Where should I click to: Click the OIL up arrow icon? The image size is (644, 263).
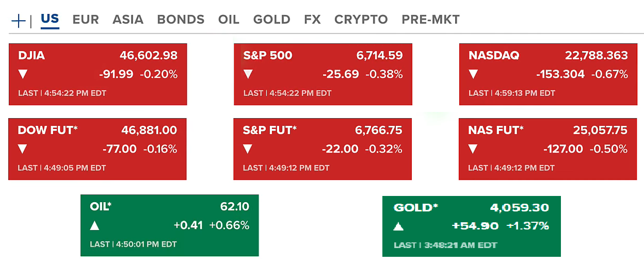[94, 225]
